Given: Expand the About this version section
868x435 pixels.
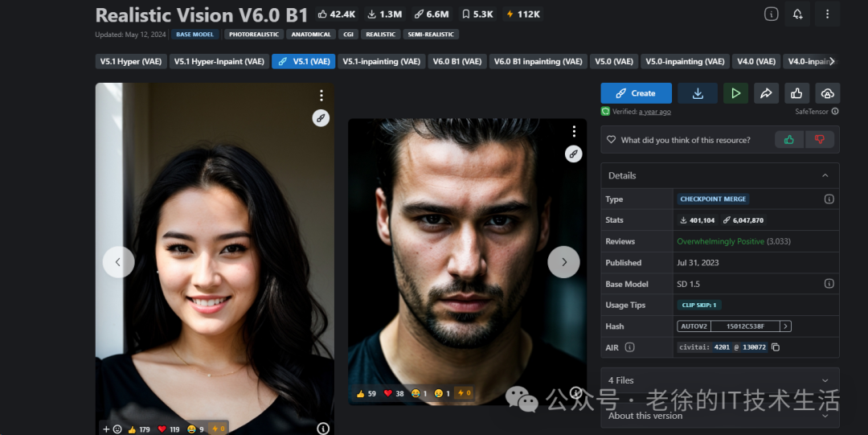Looking at the screenshot, I should [x=719, y=416].
